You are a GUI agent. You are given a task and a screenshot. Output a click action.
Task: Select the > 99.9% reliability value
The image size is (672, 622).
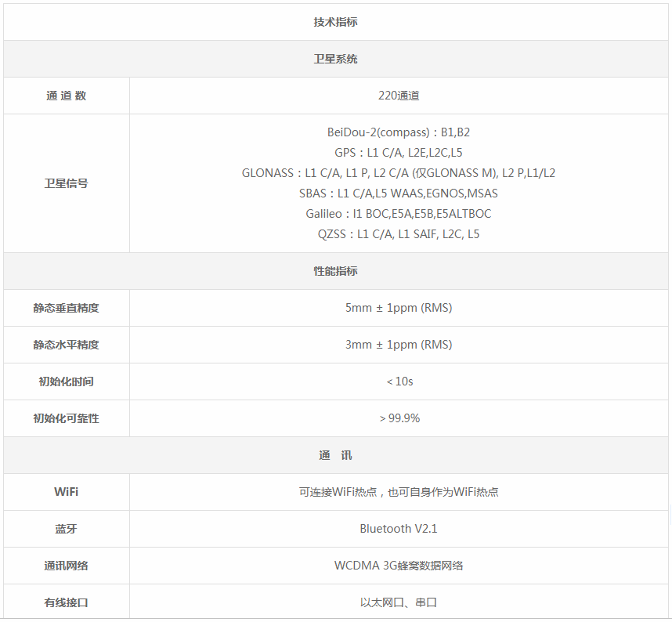coord(399,418)
